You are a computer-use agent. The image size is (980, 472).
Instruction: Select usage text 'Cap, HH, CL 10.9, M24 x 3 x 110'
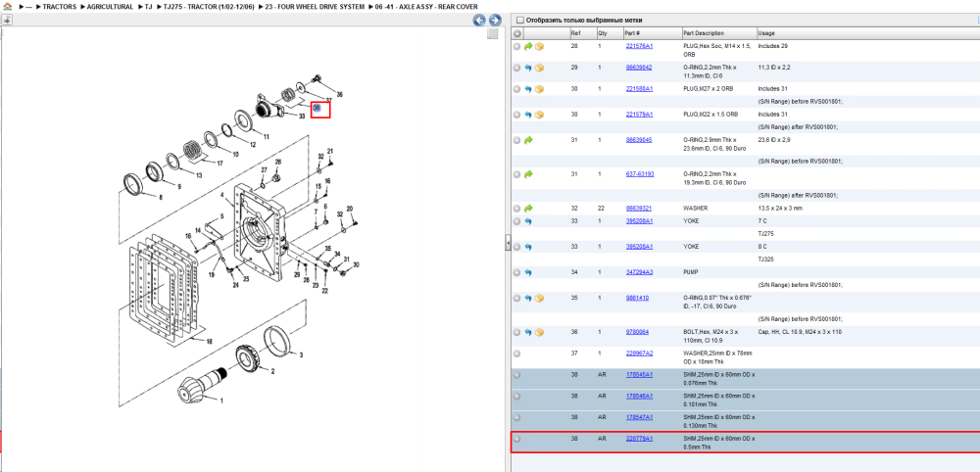point(800,332)
